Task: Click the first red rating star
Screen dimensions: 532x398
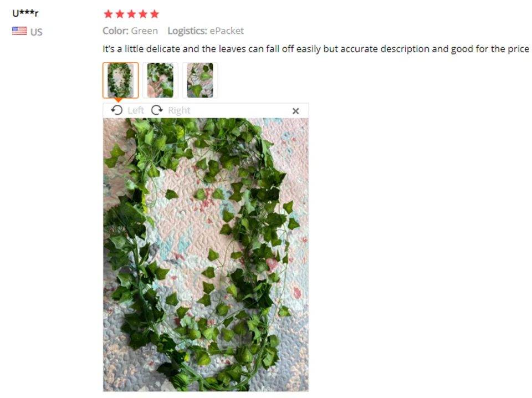Action: coord(108,14)
